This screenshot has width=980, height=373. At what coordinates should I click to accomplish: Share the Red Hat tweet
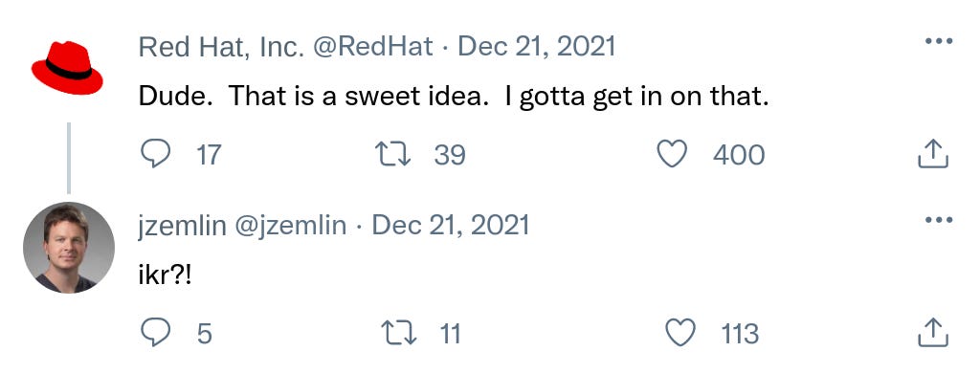[x=933, y=154]
